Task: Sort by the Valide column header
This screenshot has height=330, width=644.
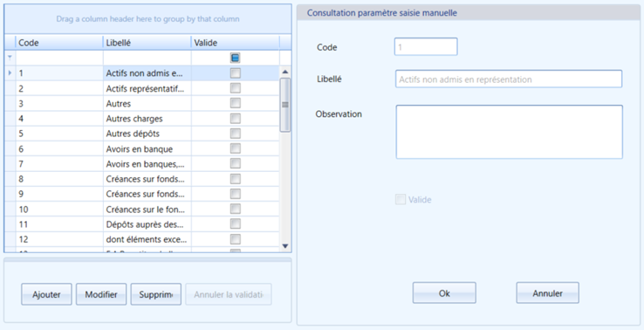Action: coord(236,42)
